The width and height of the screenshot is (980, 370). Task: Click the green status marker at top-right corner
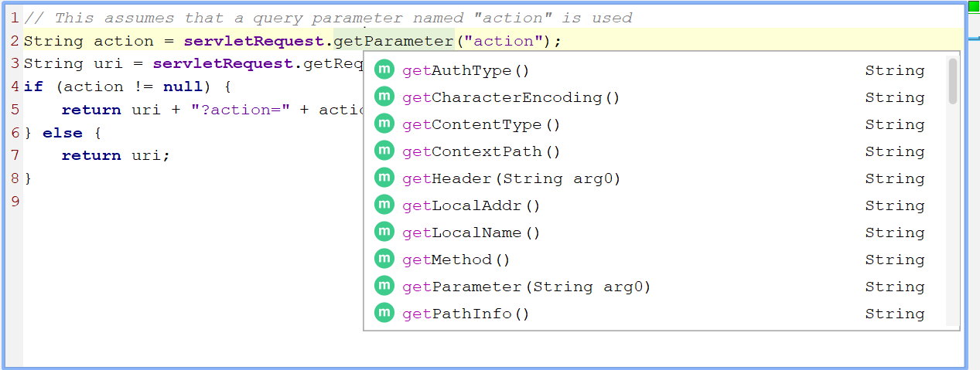974,5
